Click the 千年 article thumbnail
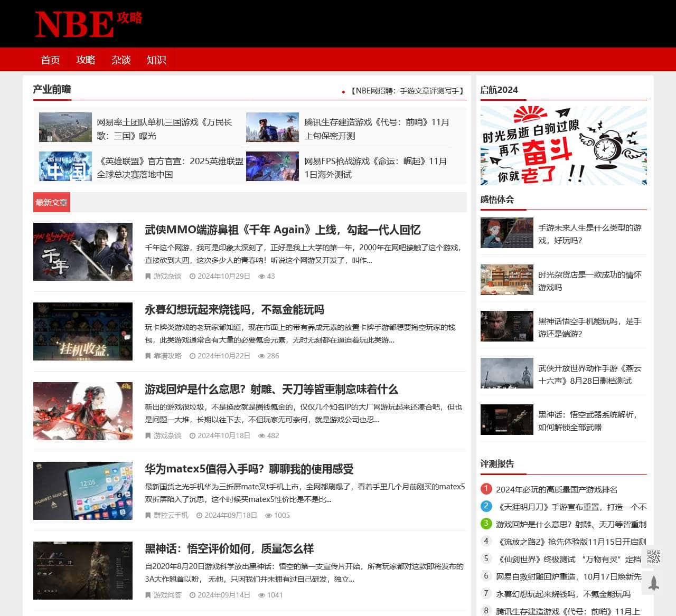This screenshot has height=616, width=676. point(83,252)
